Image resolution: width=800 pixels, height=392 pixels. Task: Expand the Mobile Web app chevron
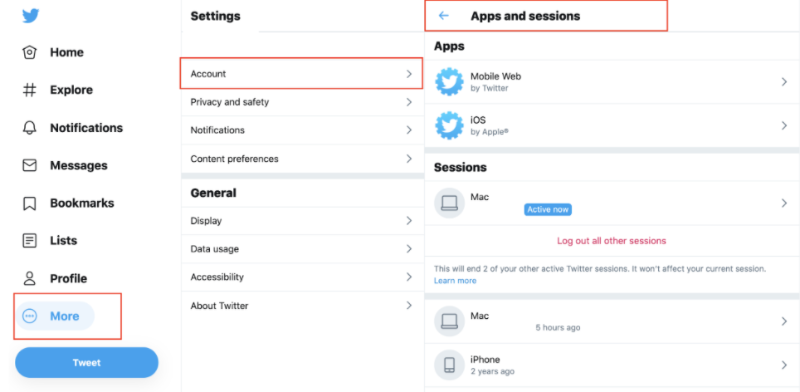pos(784,82)
